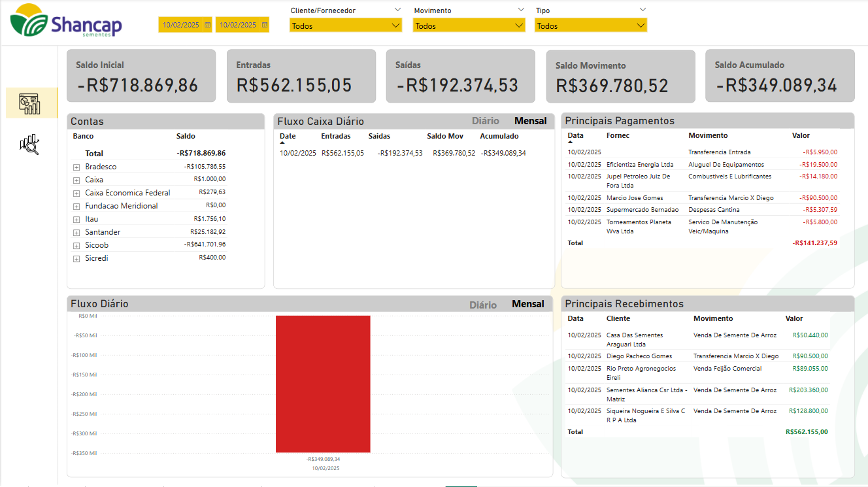Viewport: 868px width, 487px height.
Task: Open the Tipo Todos dropdown
Action: coord(591,25)
